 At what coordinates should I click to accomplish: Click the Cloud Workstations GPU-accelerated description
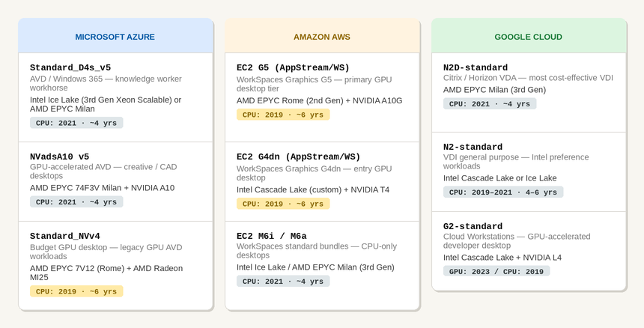pyautogui.click(x=517, y=241)
